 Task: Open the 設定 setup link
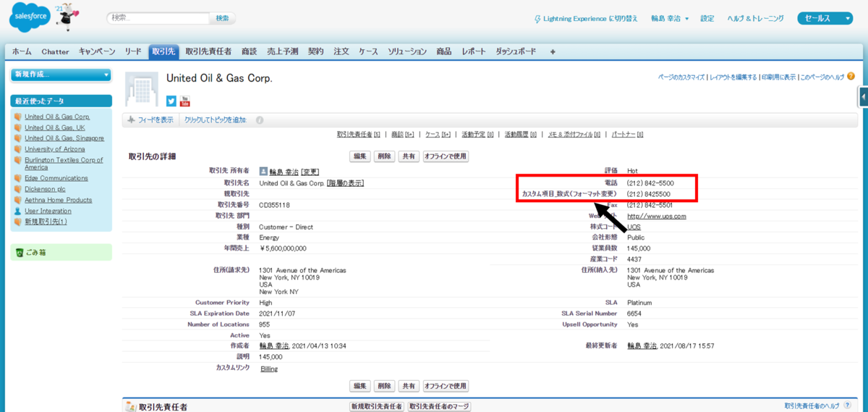(x=707, y=19)
